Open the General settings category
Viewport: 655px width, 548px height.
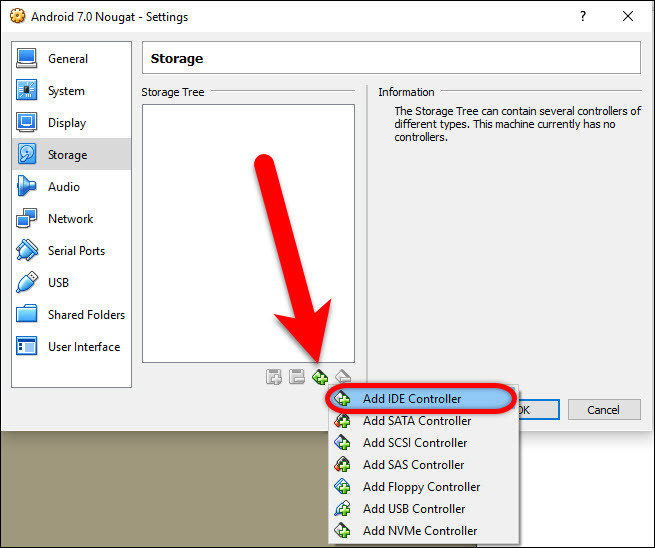(71, 58)
